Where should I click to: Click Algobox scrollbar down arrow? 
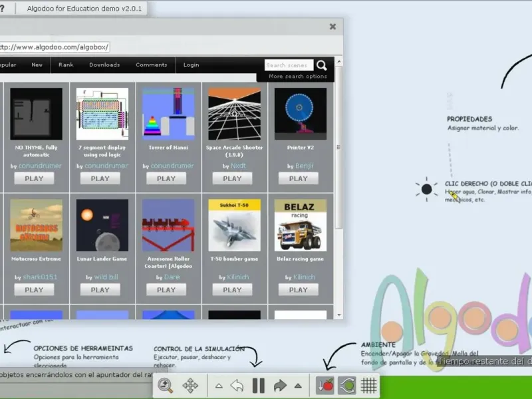[338, 315]
